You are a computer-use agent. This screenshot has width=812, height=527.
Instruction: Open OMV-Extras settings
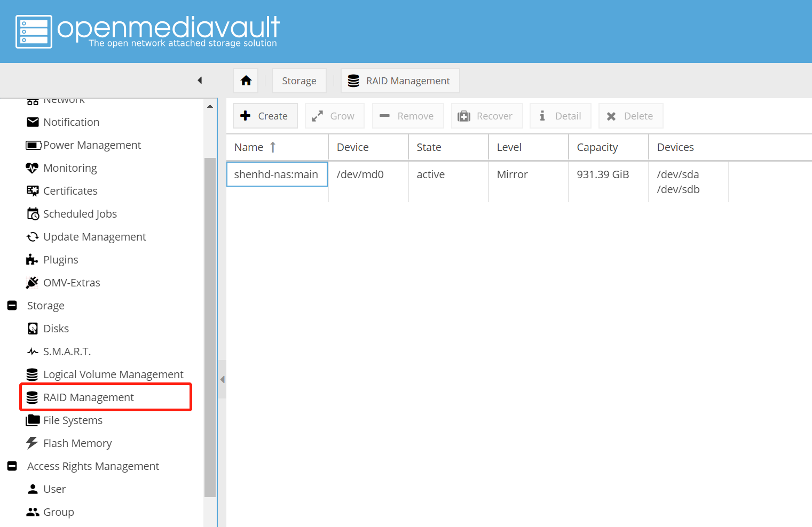[72, 283]
